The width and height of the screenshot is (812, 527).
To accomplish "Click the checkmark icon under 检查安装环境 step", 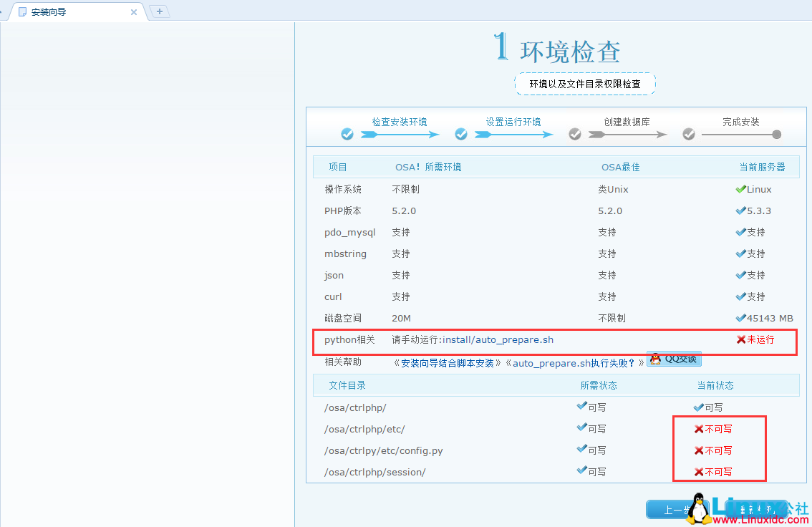I will pyautogui.click(x=347, y=133).
